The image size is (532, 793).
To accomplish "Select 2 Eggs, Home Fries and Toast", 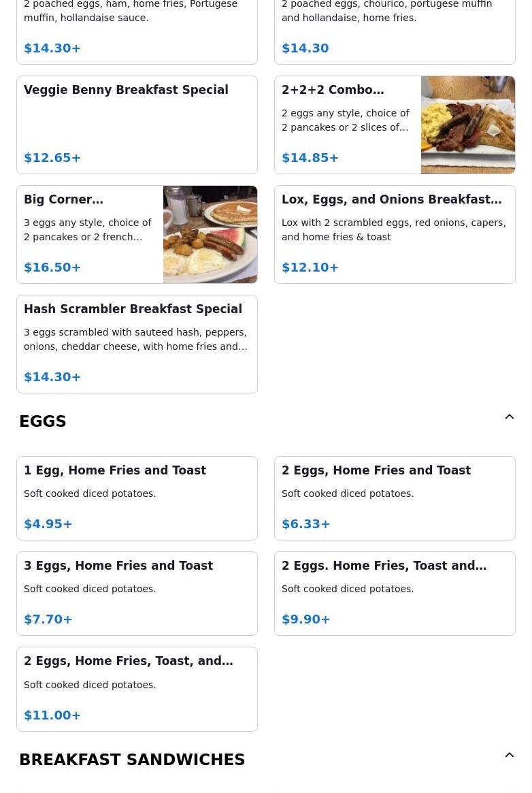I will coord(395,498).
